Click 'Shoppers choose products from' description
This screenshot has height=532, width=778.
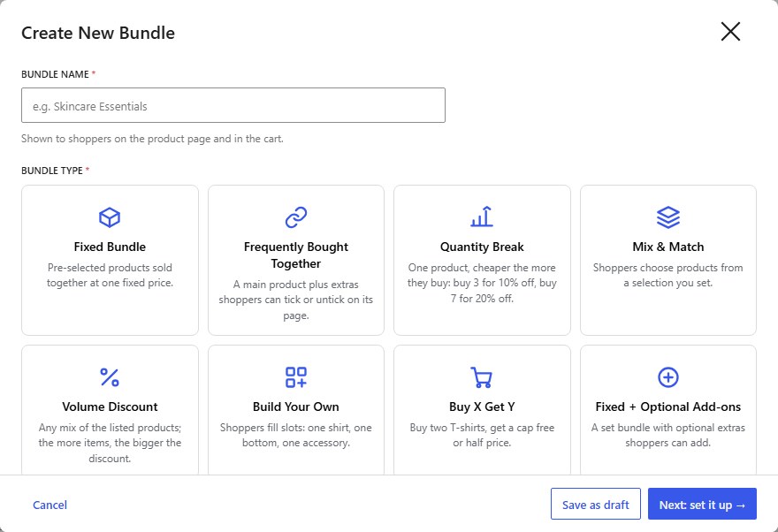tap(667, 275)
